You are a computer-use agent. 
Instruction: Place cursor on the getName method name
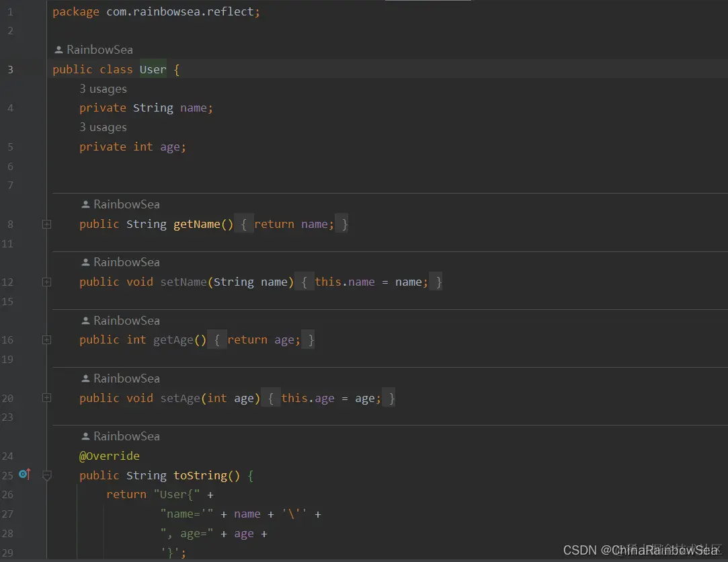tap(197, 225)
